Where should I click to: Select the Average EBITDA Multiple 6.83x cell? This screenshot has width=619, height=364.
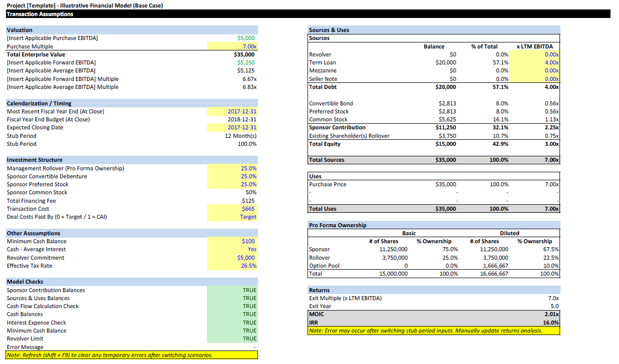pyautogui.click(x=249, y=87)
